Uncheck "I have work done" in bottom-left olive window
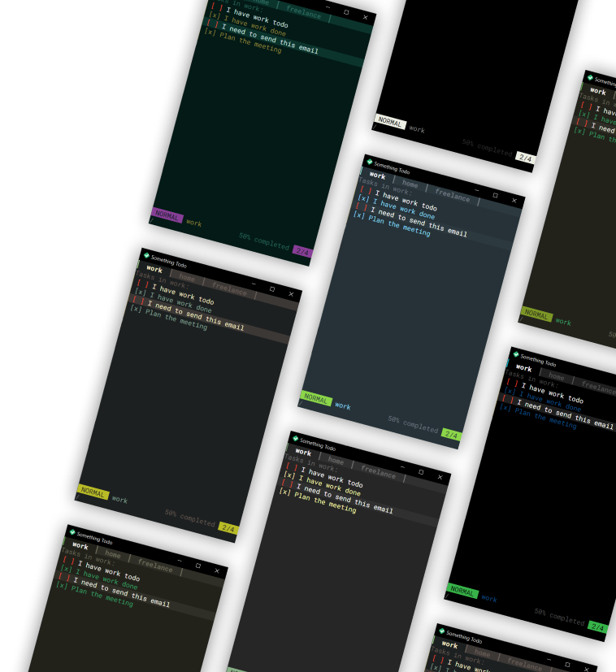616x672 pixels. tap(66, 568)
